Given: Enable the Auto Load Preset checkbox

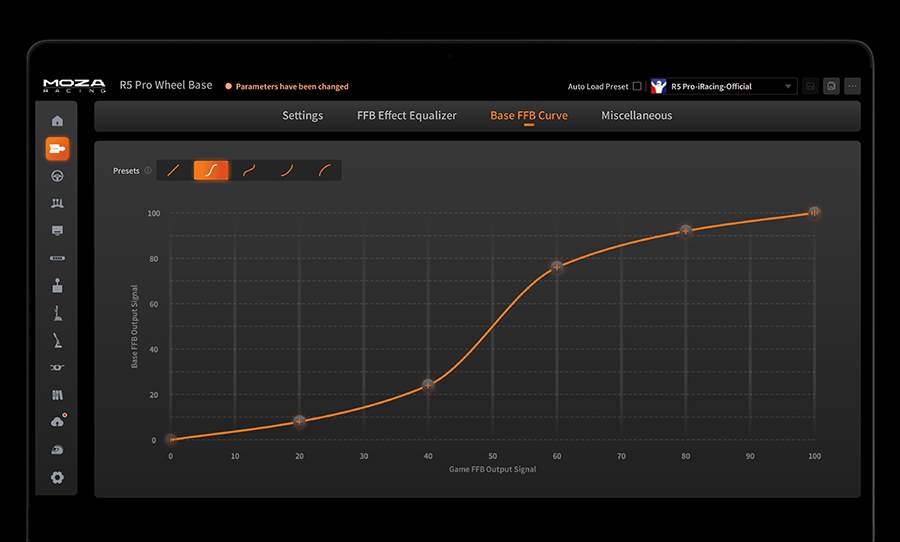Looking at the screenshot, I should 637,86.
